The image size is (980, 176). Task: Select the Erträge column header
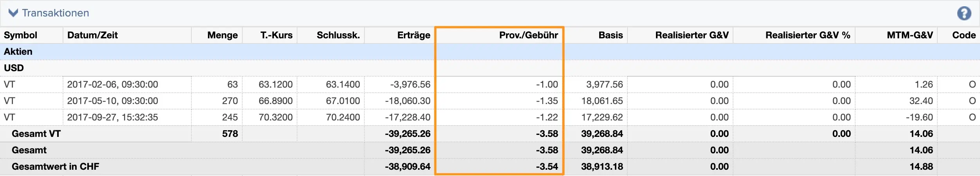pos(413,35)
